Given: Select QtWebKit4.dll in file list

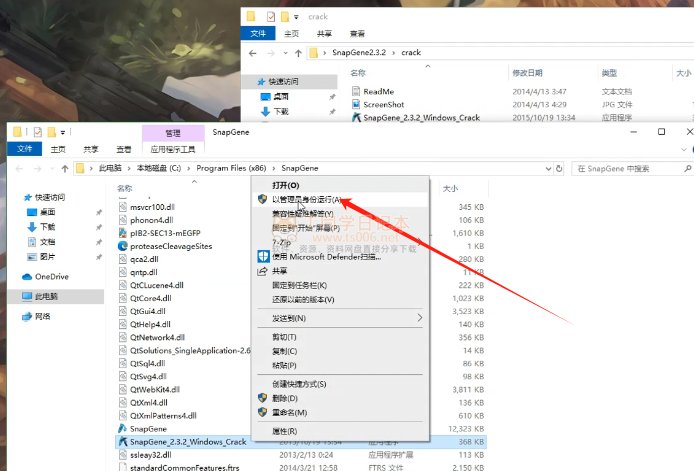Looking at the screenshot, I should click(154, 390).
